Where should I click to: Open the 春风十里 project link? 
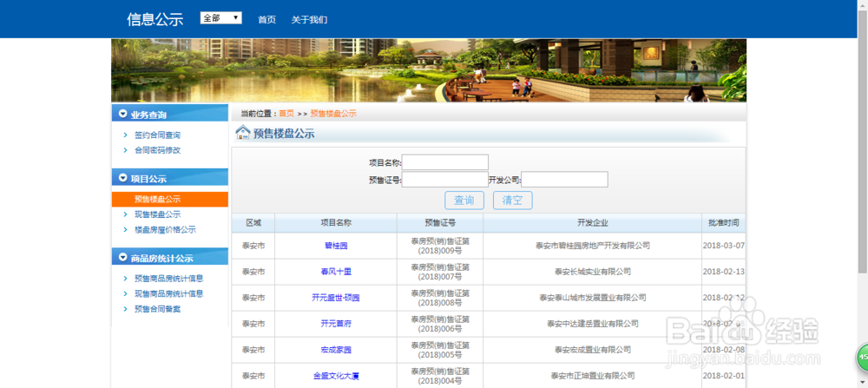(x=336, y=272)
